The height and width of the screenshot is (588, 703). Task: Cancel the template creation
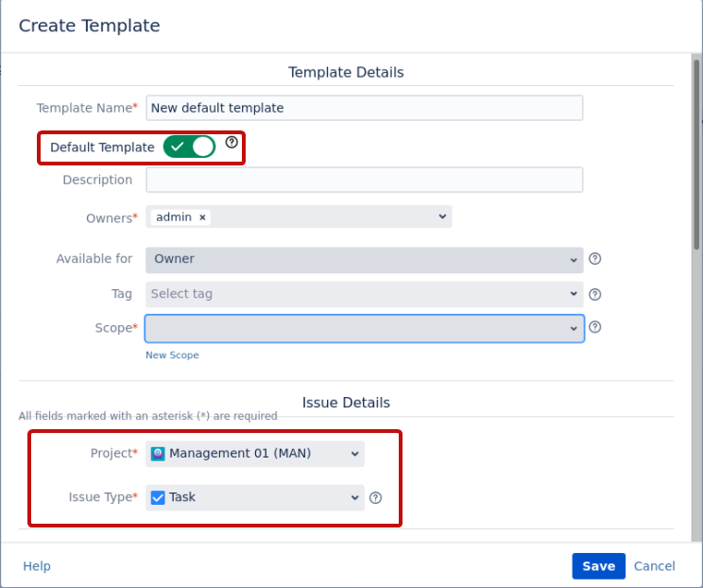tap(654, 566)
